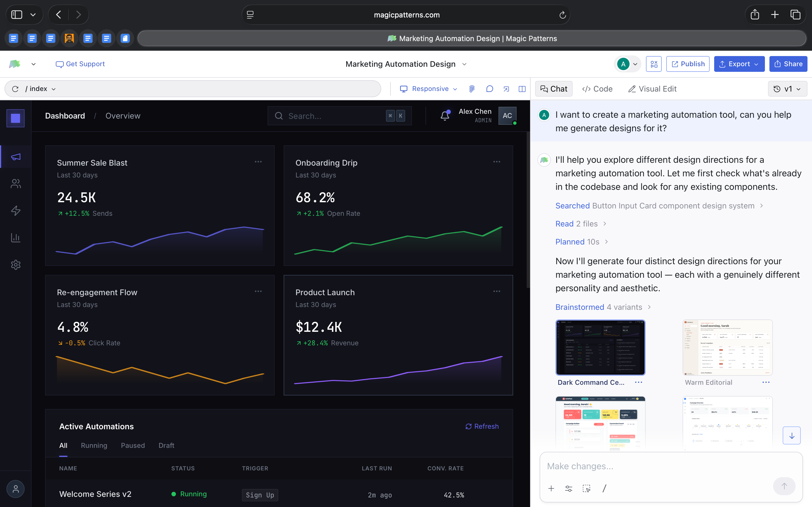Toggle the Safari sidebar button

pyautogui.click(x=17, y=14)
